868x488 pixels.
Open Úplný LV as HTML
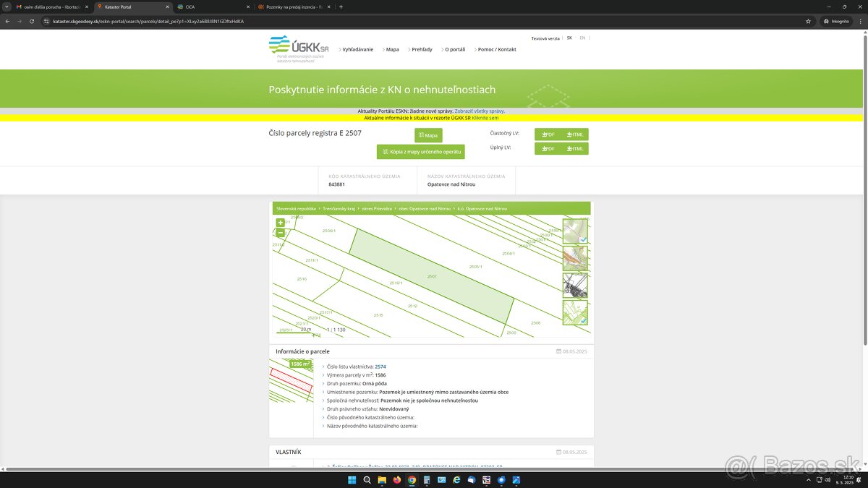(575, 149)
